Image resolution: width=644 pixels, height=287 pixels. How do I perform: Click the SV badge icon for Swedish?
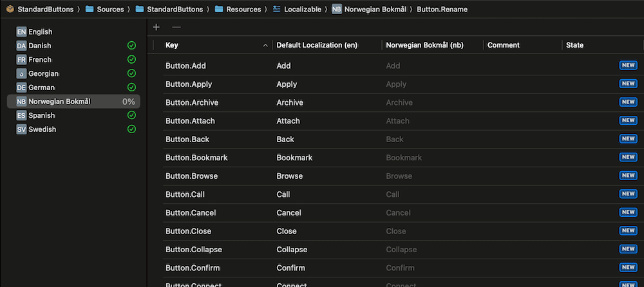point(21,129)
